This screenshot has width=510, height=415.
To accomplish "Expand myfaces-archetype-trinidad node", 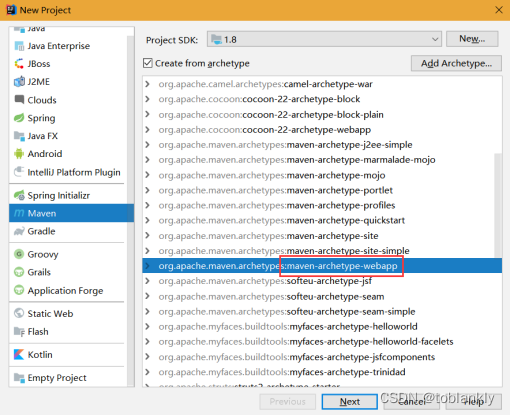I will tap(147, 372).
